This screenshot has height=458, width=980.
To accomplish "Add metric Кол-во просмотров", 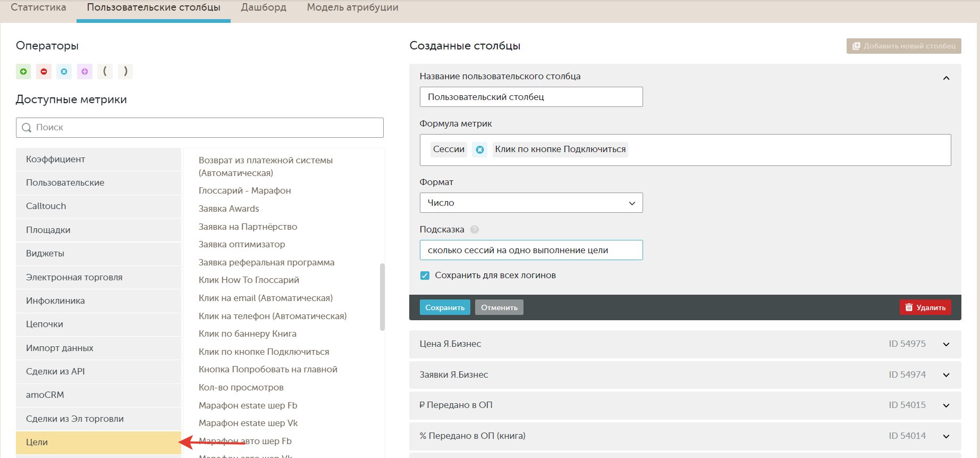I will click(x=241, y=387).
